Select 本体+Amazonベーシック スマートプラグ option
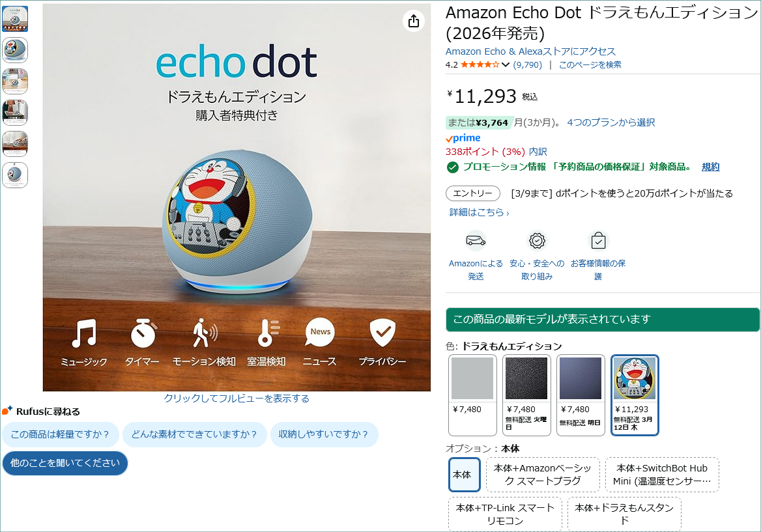This screenshot has height=532, width=761. tap(543, 475)
